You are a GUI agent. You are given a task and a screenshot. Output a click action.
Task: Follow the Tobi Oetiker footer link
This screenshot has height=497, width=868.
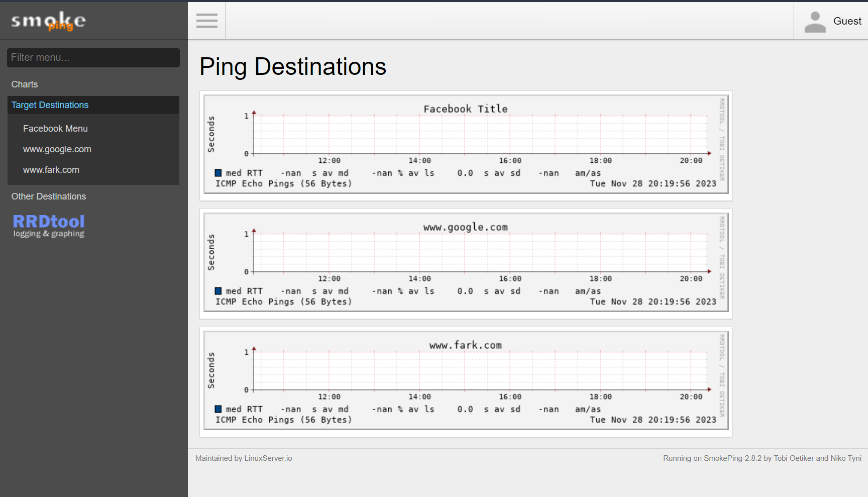[x=794, y=458]
